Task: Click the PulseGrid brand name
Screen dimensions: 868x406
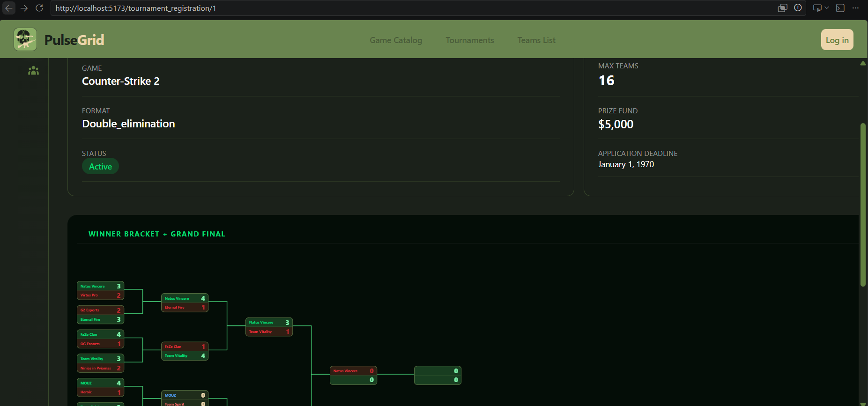Action: coord(74,40)
